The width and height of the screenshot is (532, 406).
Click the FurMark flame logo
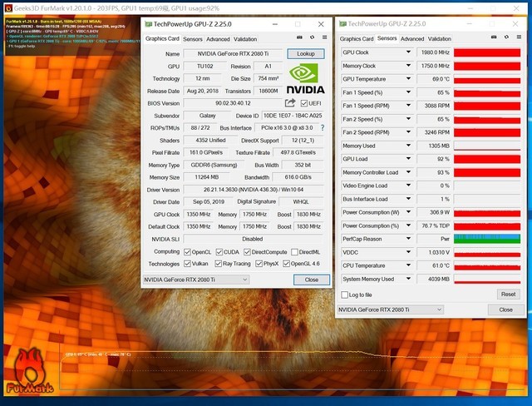[30, 370]
